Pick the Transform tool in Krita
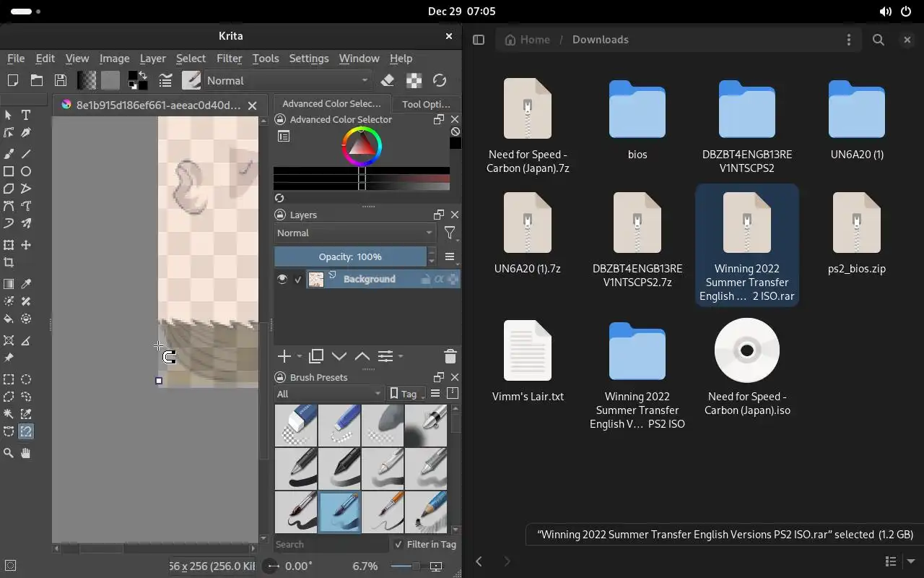Screen dimensions: 924x578 (9, 245)
